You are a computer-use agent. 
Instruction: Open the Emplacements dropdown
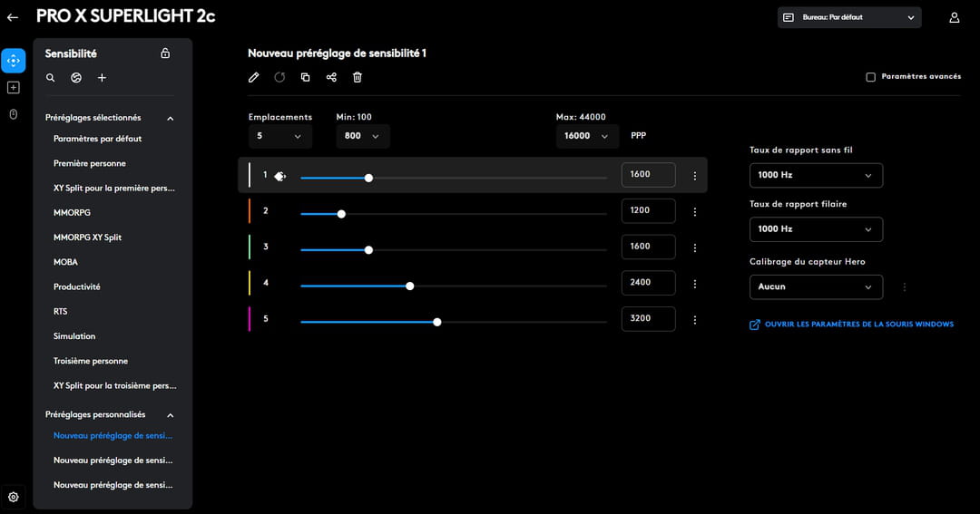tap(279, 136)
